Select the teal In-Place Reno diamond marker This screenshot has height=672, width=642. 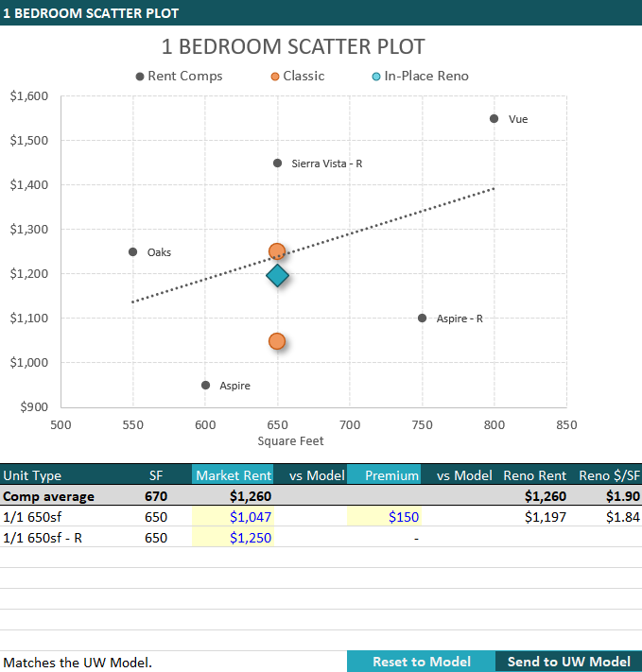pyautogui.click(x=277, y=276)
